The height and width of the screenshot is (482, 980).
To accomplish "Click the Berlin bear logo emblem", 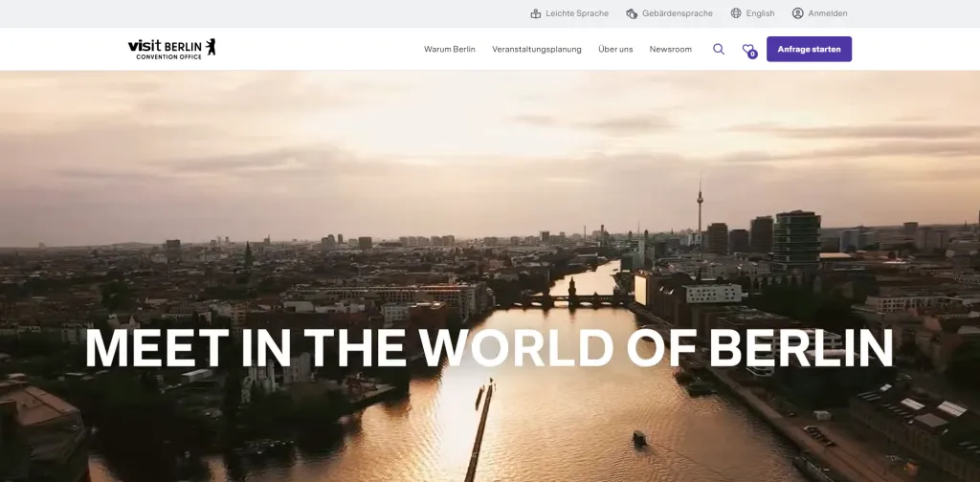I will click(211, 46).
